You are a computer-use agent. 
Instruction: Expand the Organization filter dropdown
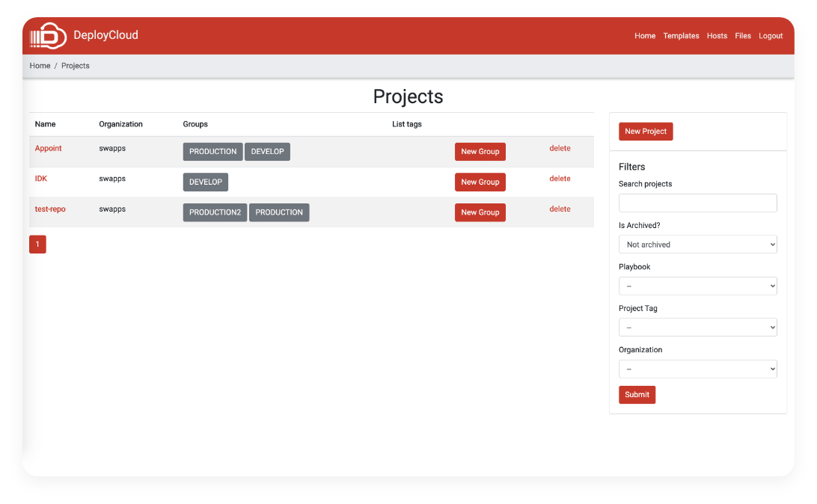pos(698,369)
